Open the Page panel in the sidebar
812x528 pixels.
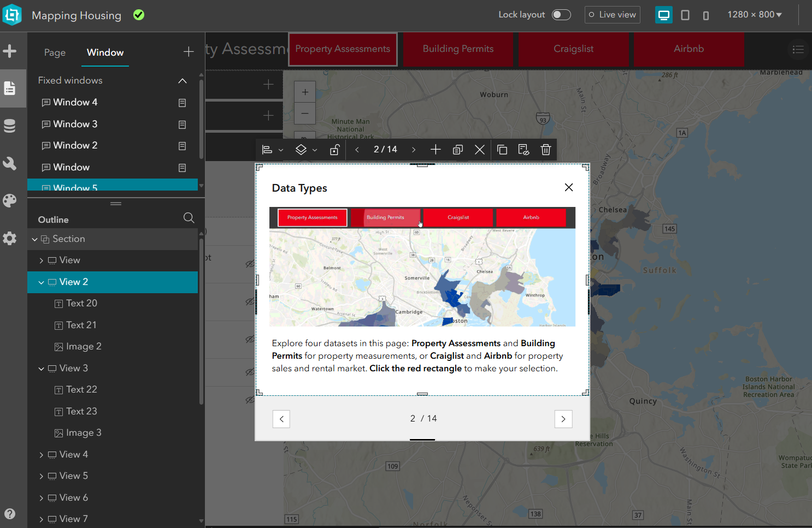click(10, 88)
